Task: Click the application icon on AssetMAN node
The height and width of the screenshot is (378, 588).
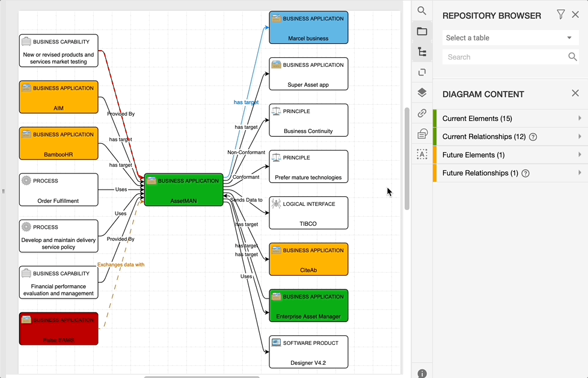Action: tap(151, 181)
